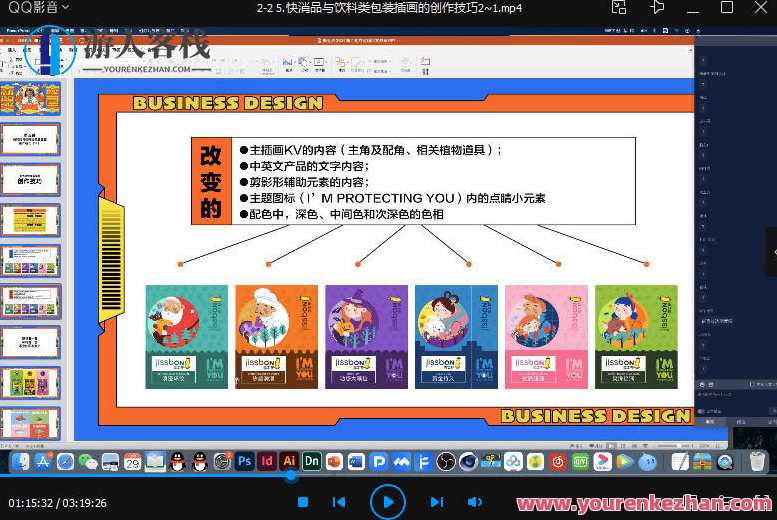The height and width of the screenshot is (520, 777).
Task: Open iQIYI in the dock
Action: [580, 462]
